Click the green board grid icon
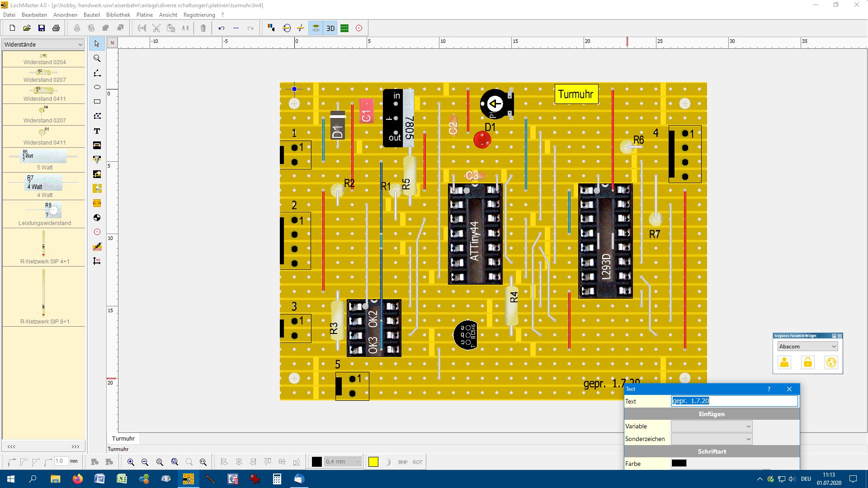The width and height of the screenshot is (868, 488). (344, 28)
